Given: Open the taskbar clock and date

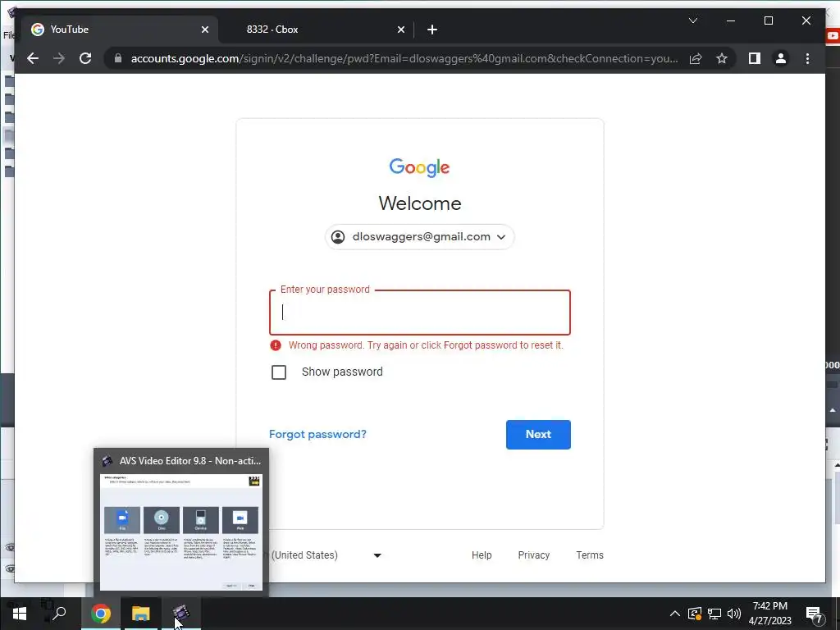Looking at the screenshot, I should [769, 614].
